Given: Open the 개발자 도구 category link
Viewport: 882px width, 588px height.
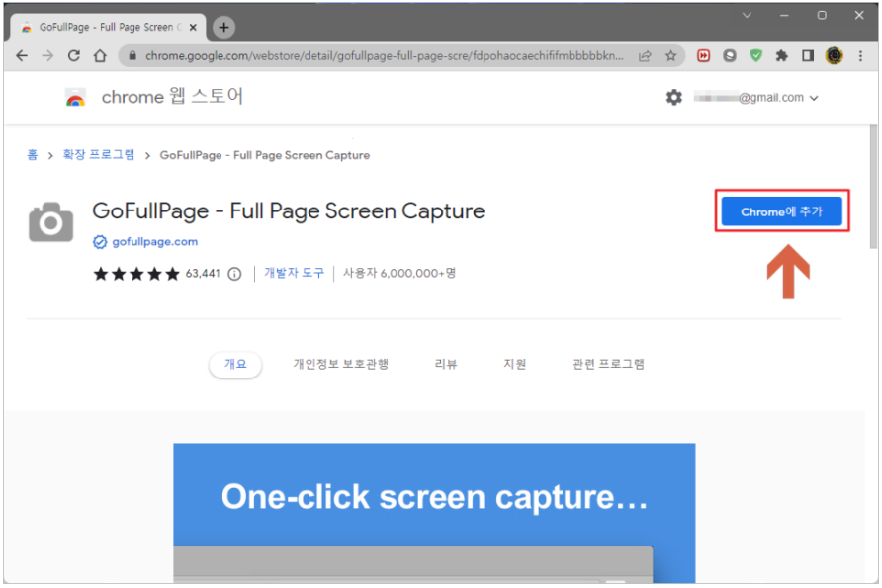Looking at the screenshot, I should point(295,273).
